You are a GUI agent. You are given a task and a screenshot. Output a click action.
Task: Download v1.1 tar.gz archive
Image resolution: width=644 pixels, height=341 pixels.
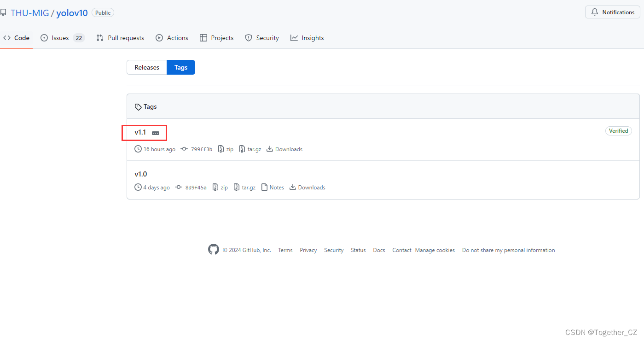pos(250,149)
